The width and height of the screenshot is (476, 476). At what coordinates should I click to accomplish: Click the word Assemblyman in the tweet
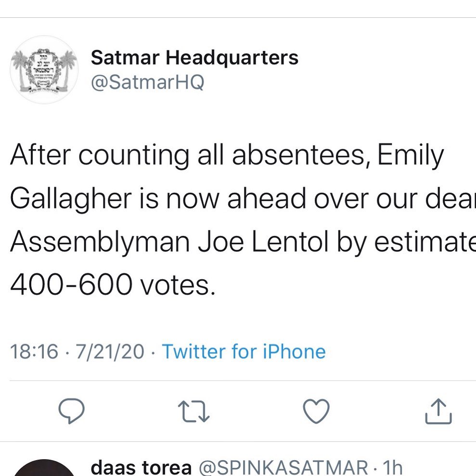tap(100, 243)
